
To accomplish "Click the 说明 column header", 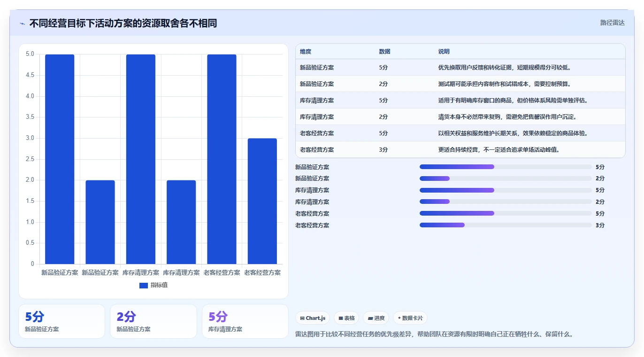I will coord(444,52).
